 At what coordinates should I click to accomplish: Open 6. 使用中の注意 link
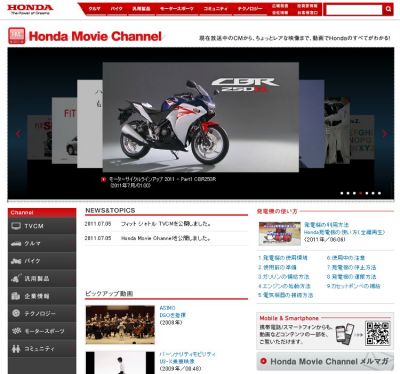(x=346, y=258)
